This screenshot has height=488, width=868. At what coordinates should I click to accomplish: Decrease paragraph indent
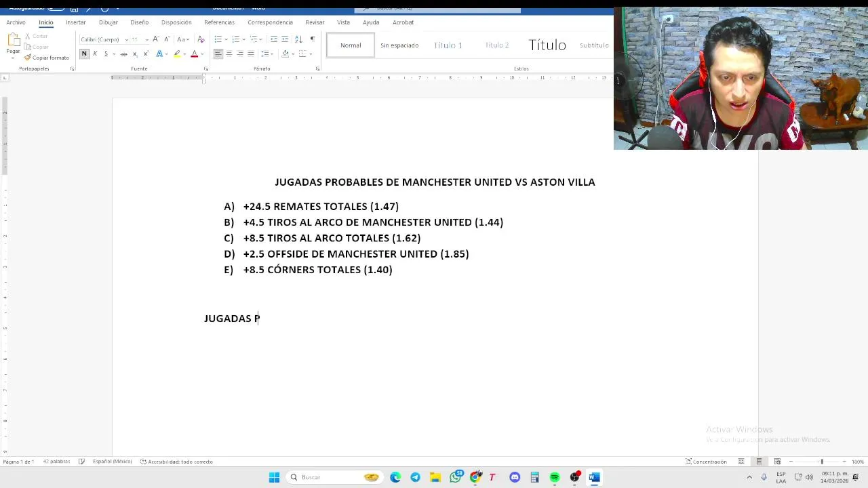coord(274,39)
